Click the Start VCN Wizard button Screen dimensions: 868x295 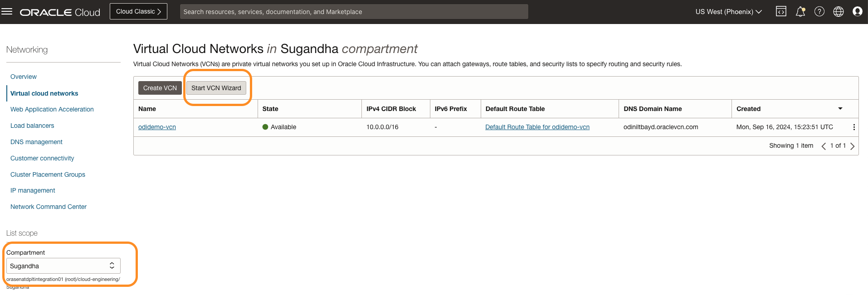(x=216, y=88)
